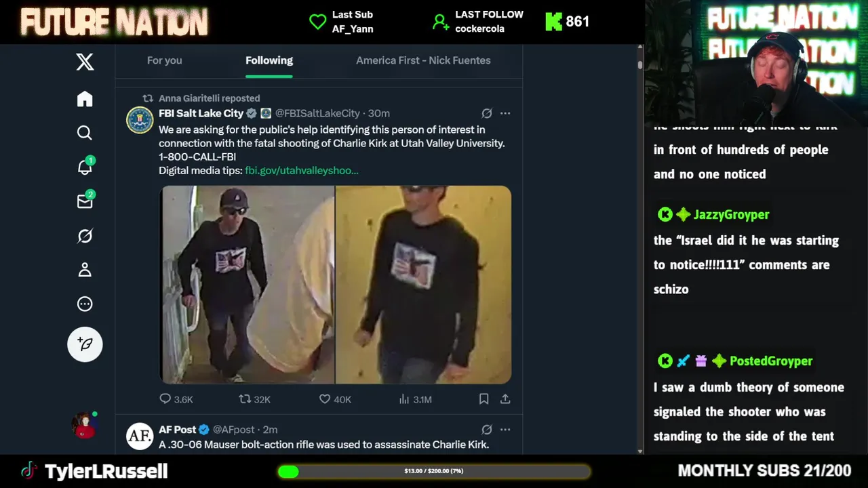Go to Home via house icon

coord(85,99)
